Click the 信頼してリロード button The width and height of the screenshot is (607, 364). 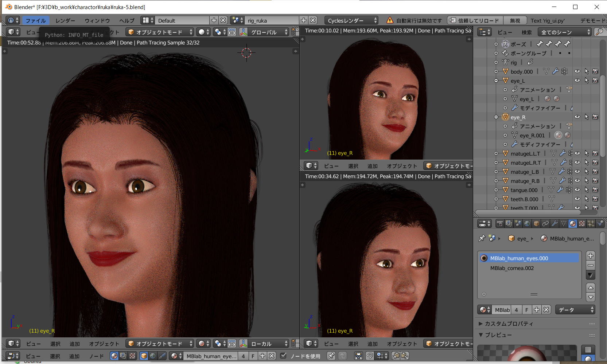474,20
